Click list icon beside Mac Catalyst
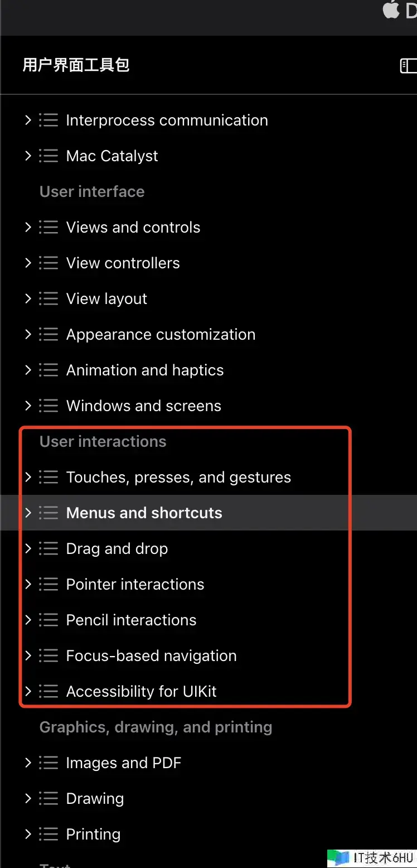The image size is (417, 868). [x=49, y=156]
